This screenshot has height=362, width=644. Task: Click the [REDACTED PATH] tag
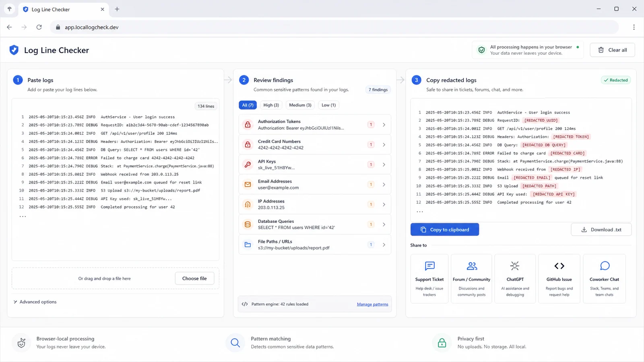(x=539, y=186)
